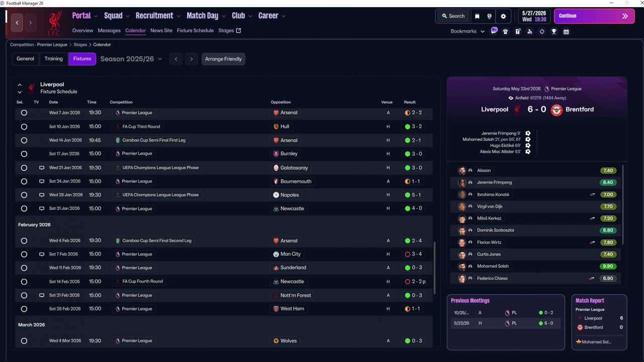Go to the previous season with left arrow
Screen dimensions: 644x362
[x=176, y=59]
